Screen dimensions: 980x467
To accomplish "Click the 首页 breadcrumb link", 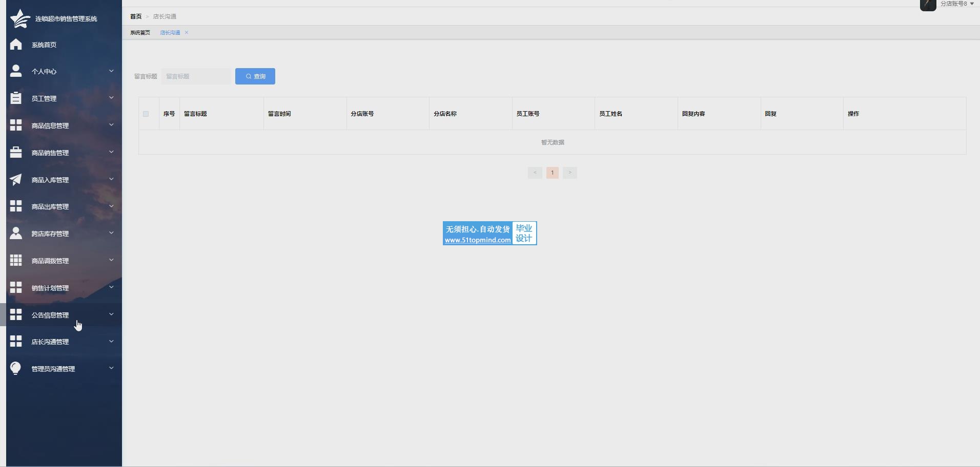I will coord(136,16).
